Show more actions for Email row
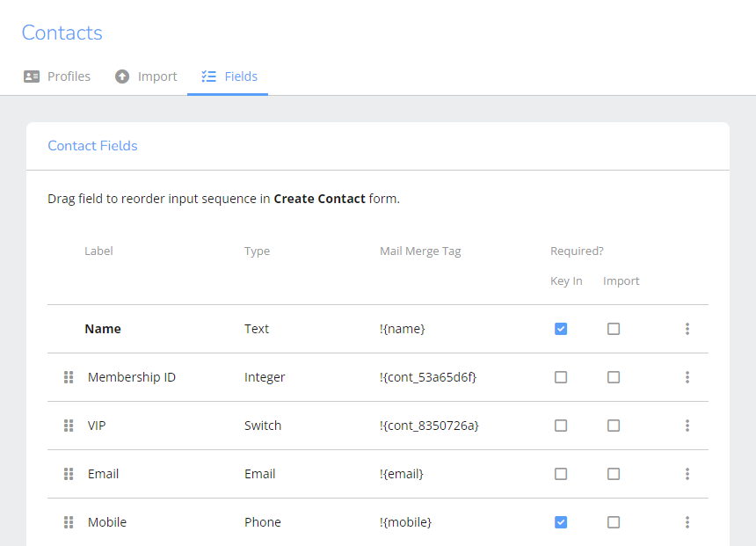The height and width of the screenshot is (546, 756). (687, 474)
